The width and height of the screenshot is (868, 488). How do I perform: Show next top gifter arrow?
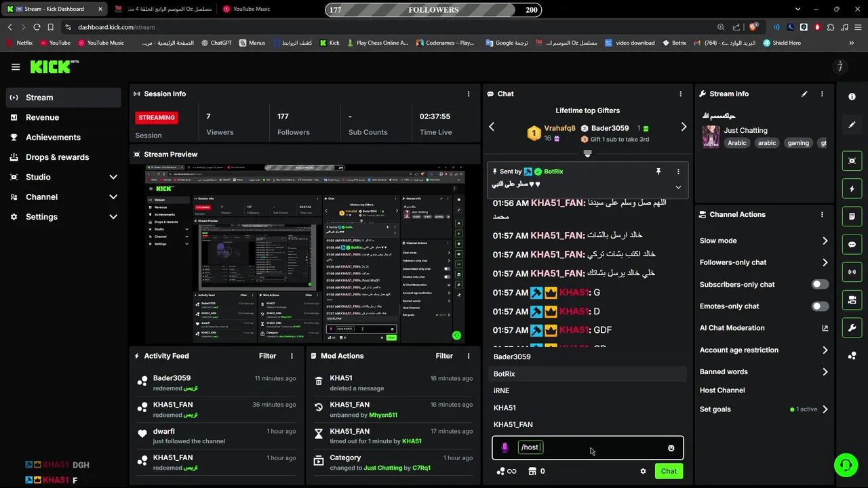point(684,127)
